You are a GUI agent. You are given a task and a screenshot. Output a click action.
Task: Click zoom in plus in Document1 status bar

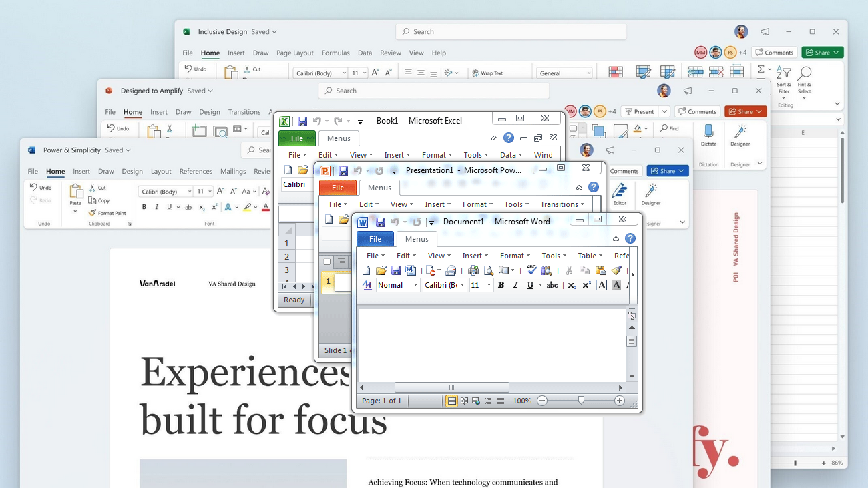point(620,401)
